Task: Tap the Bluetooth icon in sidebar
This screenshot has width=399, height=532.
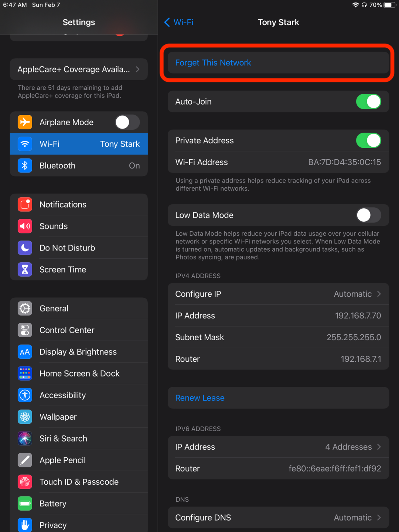Action: click(x=25, y=166)
